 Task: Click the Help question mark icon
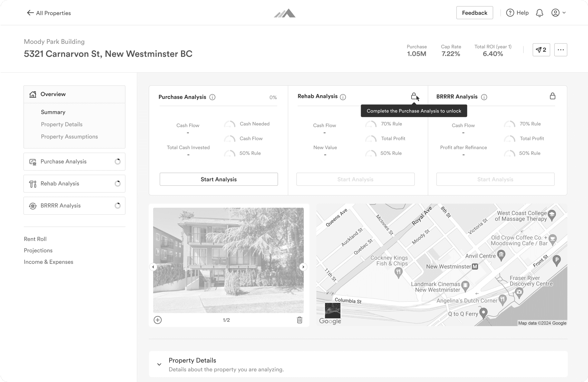(x=510, y=13)
